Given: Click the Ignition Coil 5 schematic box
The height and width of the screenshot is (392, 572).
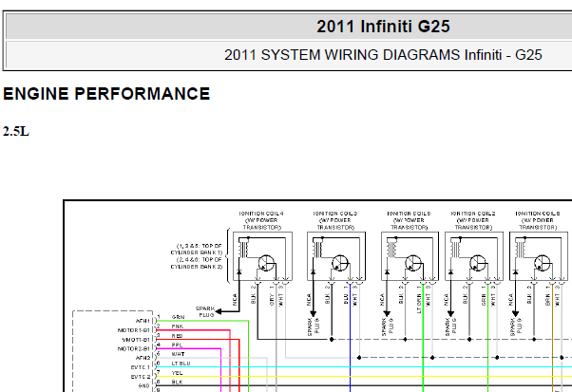Looking at the screenshot, I should pyautogui.click(x=410, y=256).
